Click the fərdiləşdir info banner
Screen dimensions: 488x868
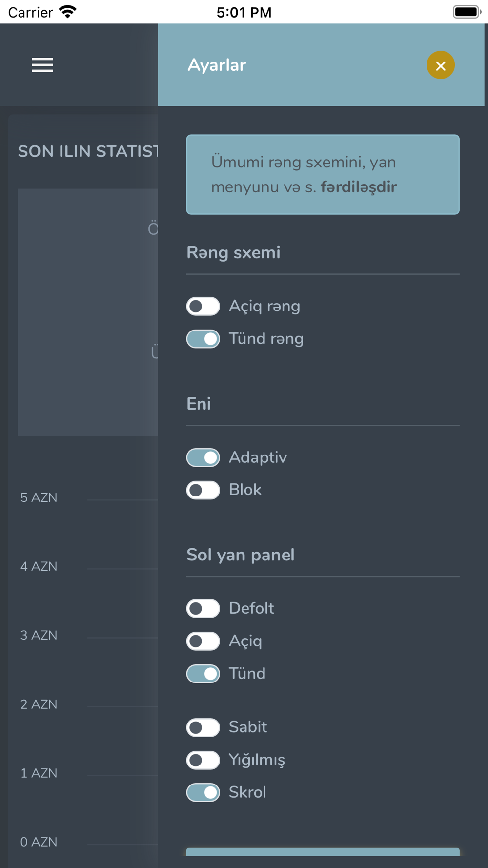pos(323,175)
